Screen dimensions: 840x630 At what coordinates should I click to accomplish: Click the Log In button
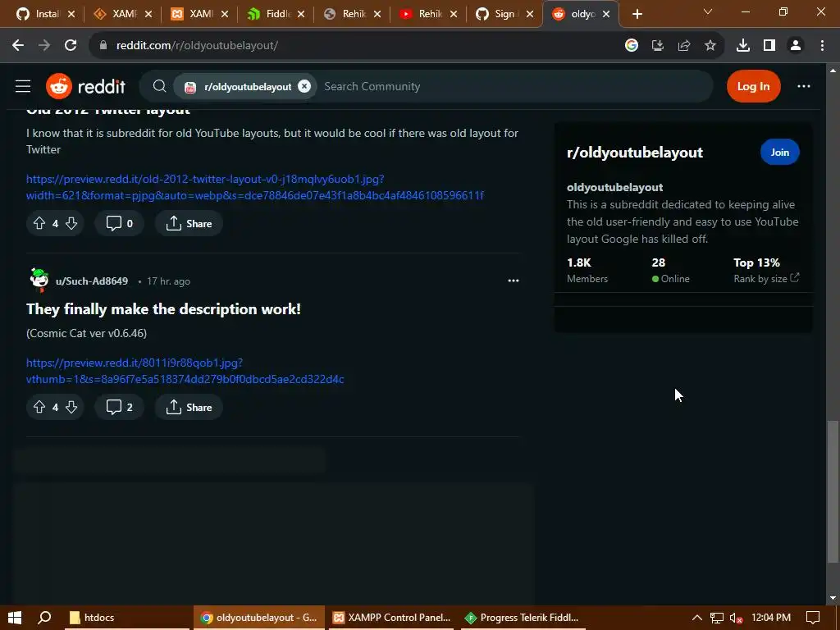coord(753,86)
